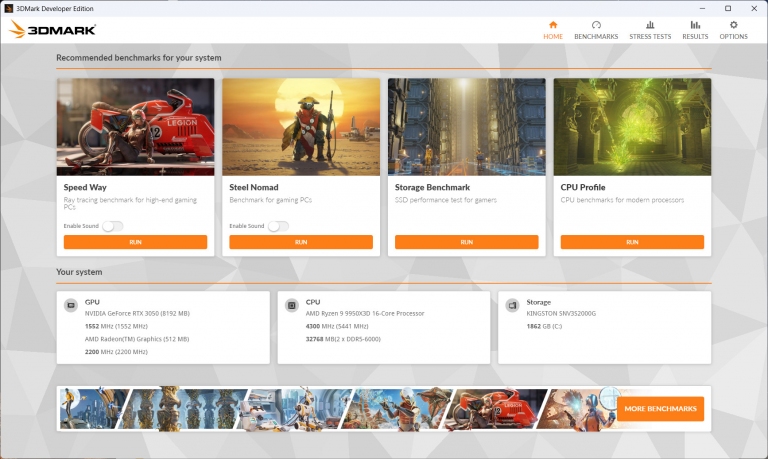This screenshot has height=459, width=768.
Task: Close the 3DMark window
Action: click(x=754, y=8)
